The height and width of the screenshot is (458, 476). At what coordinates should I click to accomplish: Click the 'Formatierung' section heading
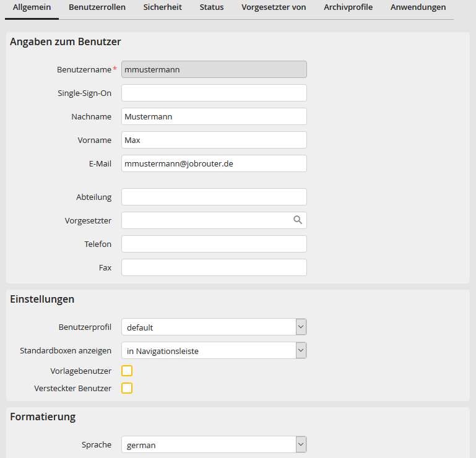pyautogui.click(x=43, y=417)
